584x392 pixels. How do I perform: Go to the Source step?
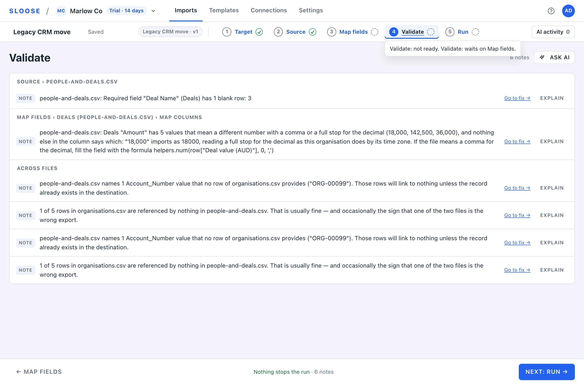coord(295,32)
